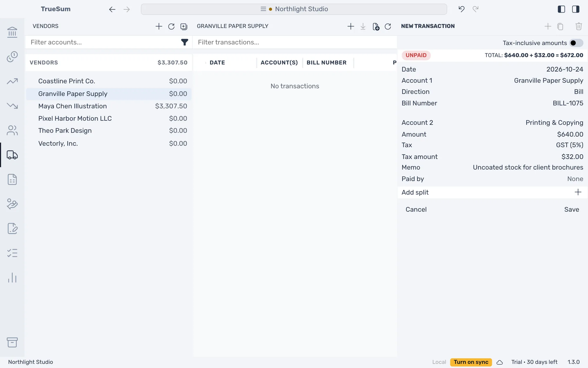Click the VENDORS group header $3,307.50
588x368 pixels.
(x=109, y=63)
